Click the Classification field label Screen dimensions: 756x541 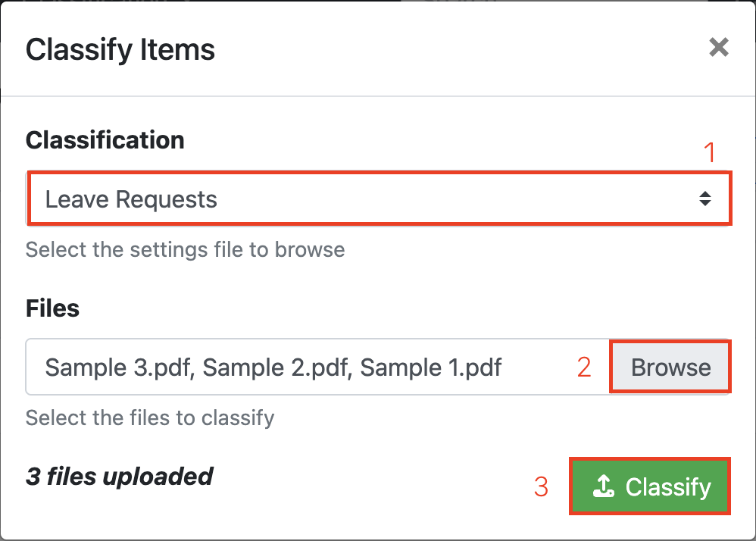click(105, 140)
